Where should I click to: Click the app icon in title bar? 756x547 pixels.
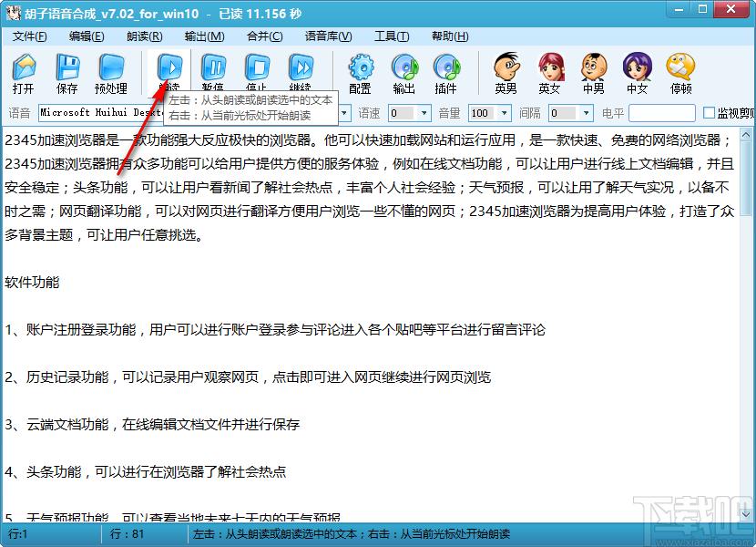click(x=13, y=13)
